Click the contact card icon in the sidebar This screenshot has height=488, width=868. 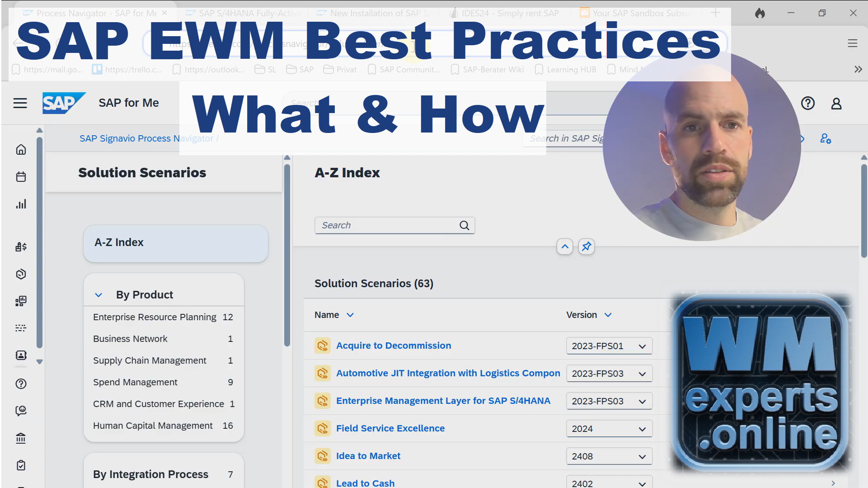(x=21, y=355)
